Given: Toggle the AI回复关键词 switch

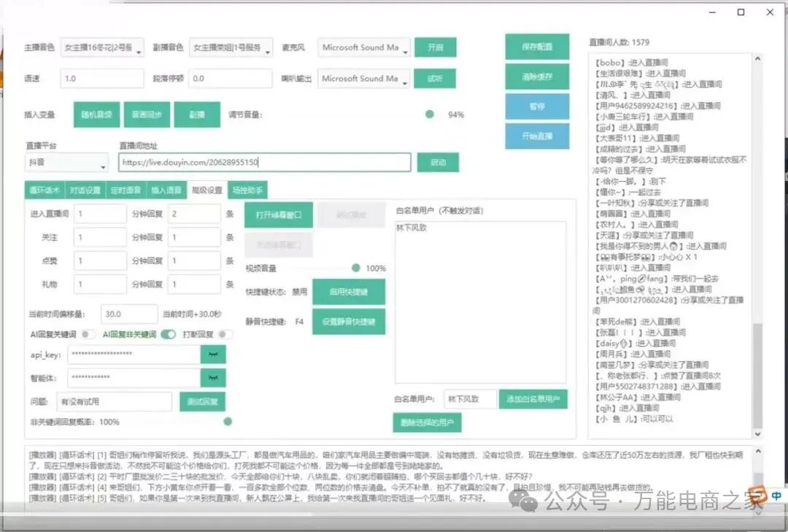Looking at the screenshot, I should [x=88, y=334].
